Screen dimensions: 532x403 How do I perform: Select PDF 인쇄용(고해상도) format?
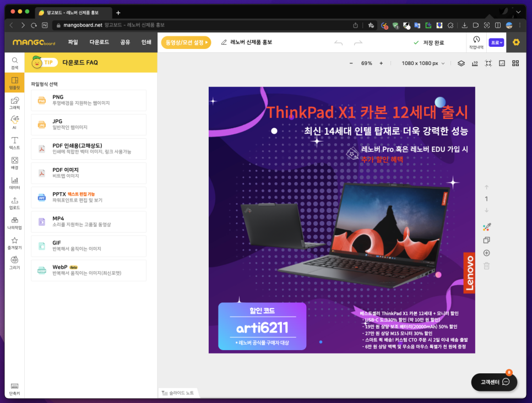pyautogui.click(x=89, y=149)
